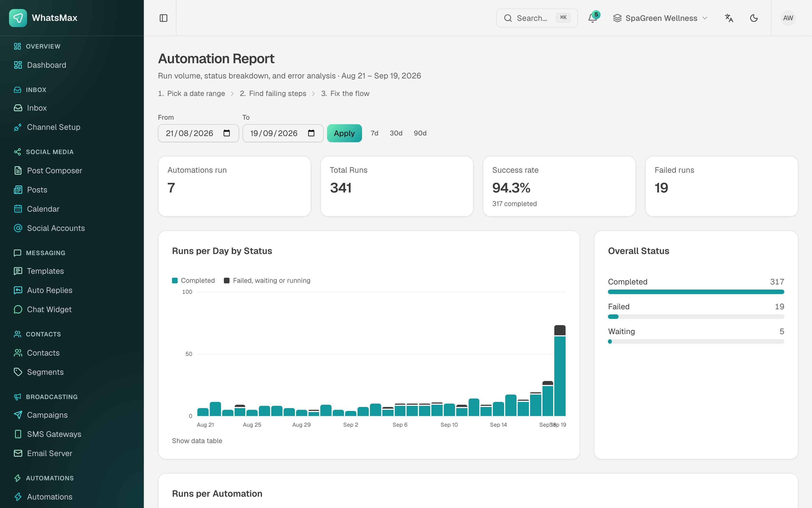This screenshot has height=508, width=812.
Task: Click the Automations run card
Action: (x=234, y=186)
